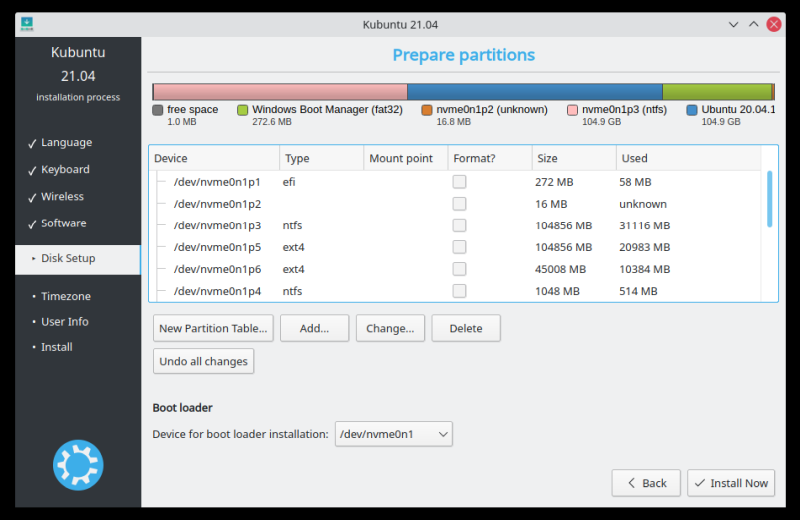Select the /dev/nvme0n1p6 row

pyautogui.click(x=455, y=269)
